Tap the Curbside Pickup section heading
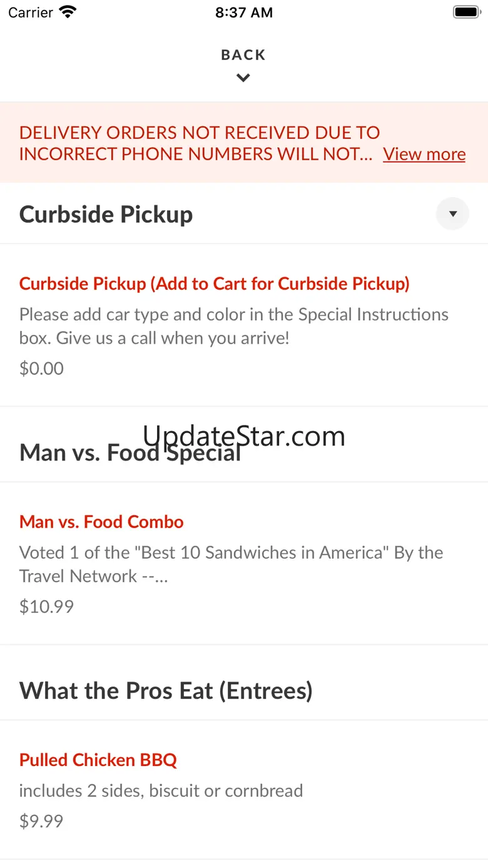 [x=106, y=214]
